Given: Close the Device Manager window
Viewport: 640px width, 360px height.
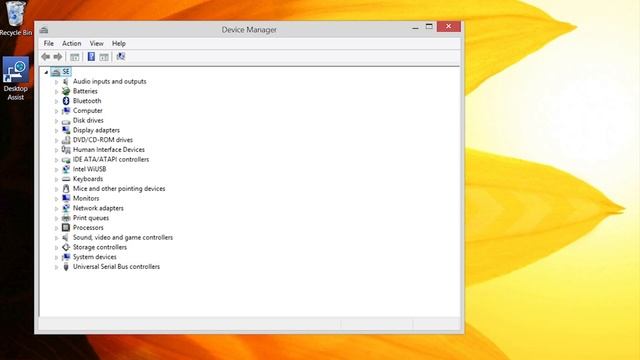Looking at the screenshot, I should (449, 27).
